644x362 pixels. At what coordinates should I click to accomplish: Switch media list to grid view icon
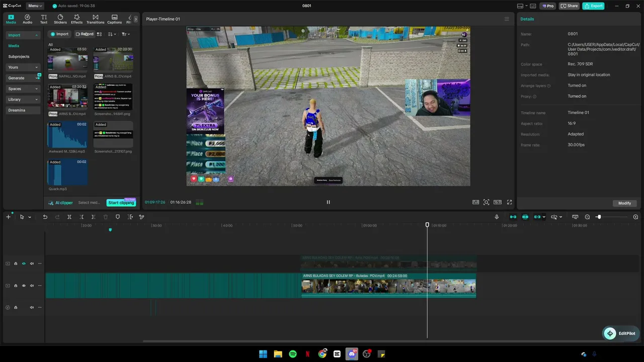(100, 34)
